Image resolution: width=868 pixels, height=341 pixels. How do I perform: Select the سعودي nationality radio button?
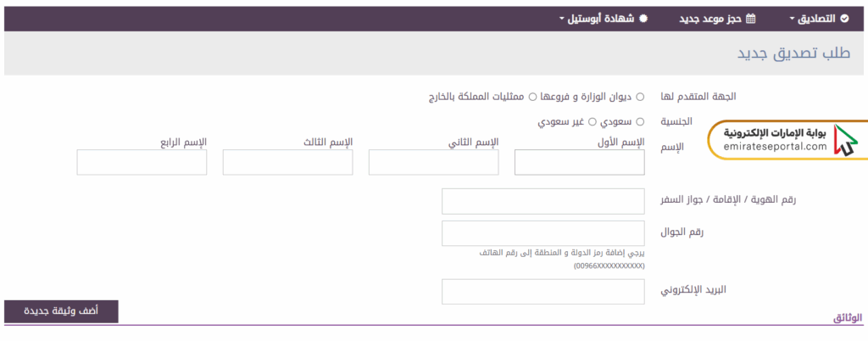640,121
